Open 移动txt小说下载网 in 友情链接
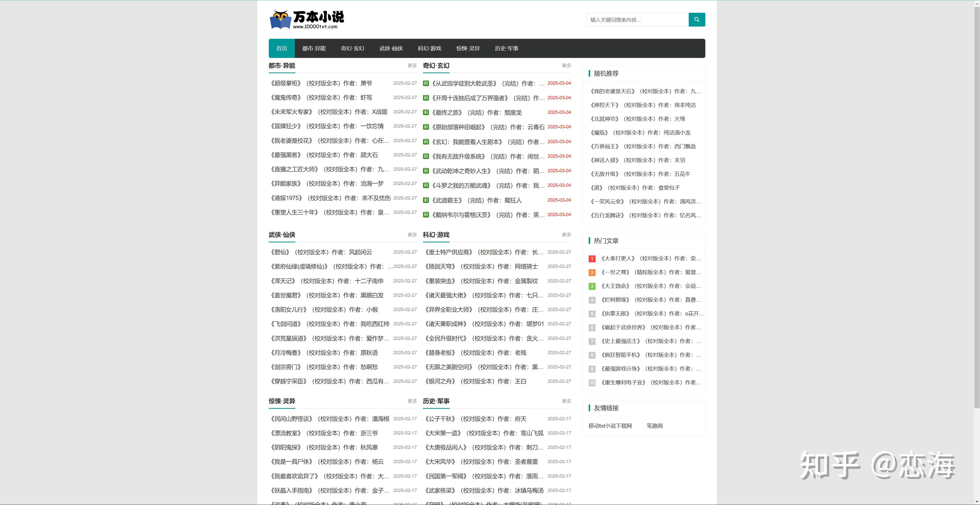The width and height of the screenshot is (980, 505). (x=610, y=426)
